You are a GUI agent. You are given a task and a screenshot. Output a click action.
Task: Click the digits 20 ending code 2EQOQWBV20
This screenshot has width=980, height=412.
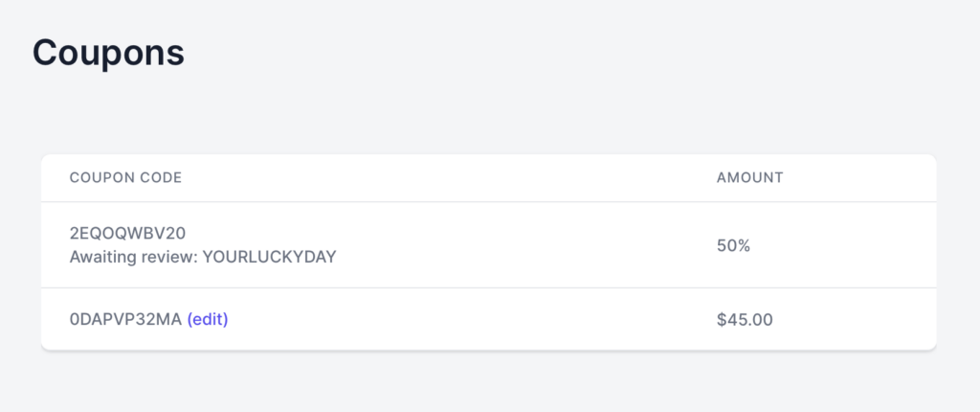[177, 233]
